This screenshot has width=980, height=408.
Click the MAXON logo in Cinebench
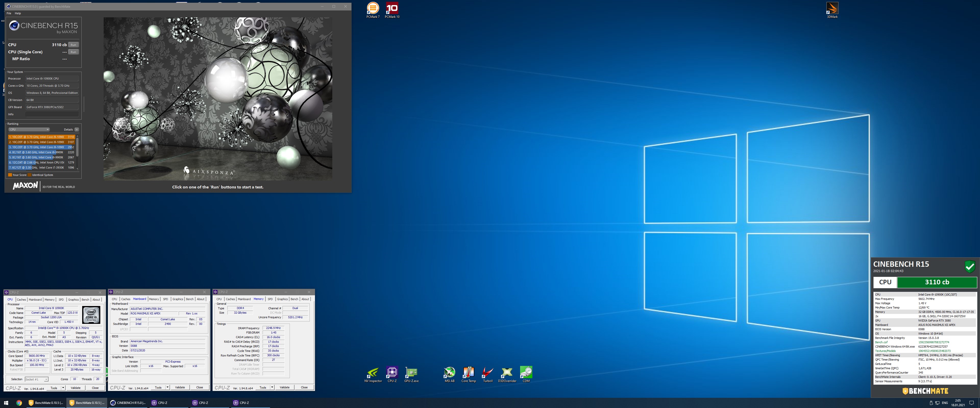pyautogui.click(x=26, y=186)
